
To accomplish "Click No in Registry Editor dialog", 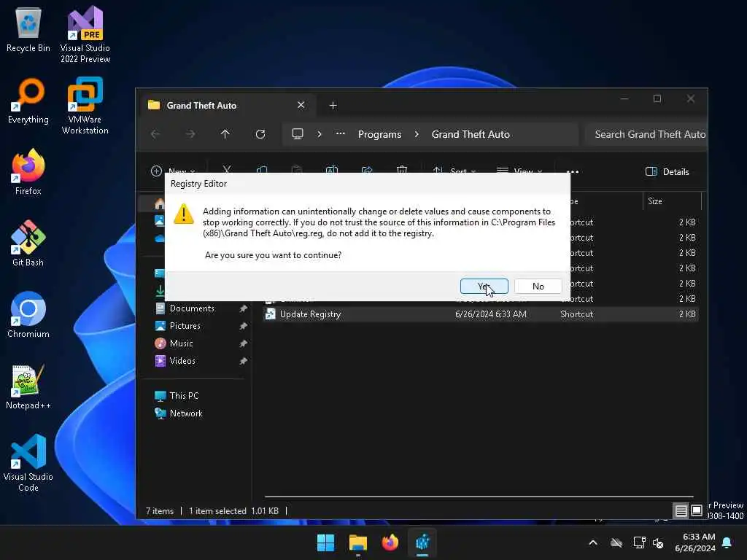I will pos(538,286).
